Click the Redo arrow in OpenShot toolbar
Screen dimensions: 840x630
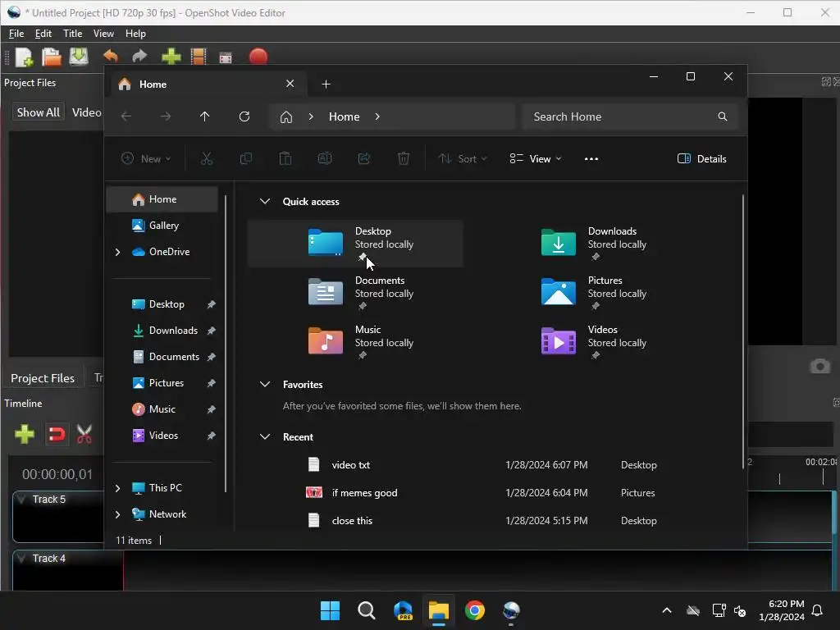(139, 57)
